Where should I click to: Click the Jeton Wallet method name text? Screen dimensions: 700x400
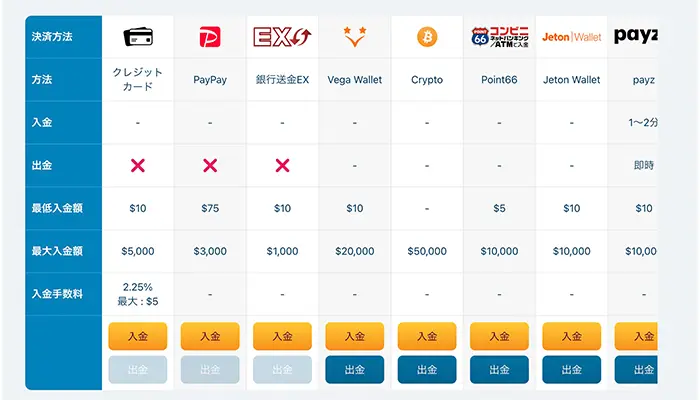(x=571, y=80)
